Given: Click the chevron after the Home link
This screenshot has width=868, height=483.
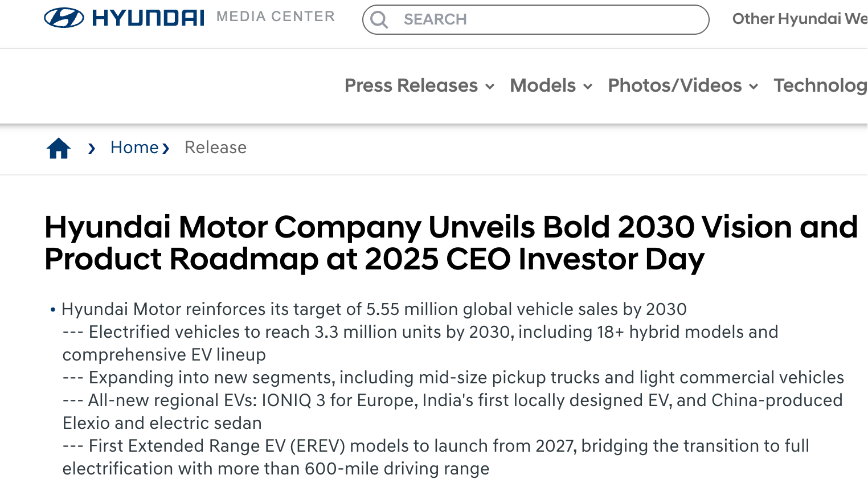Looking at the screenshot, I should [166, 149].
